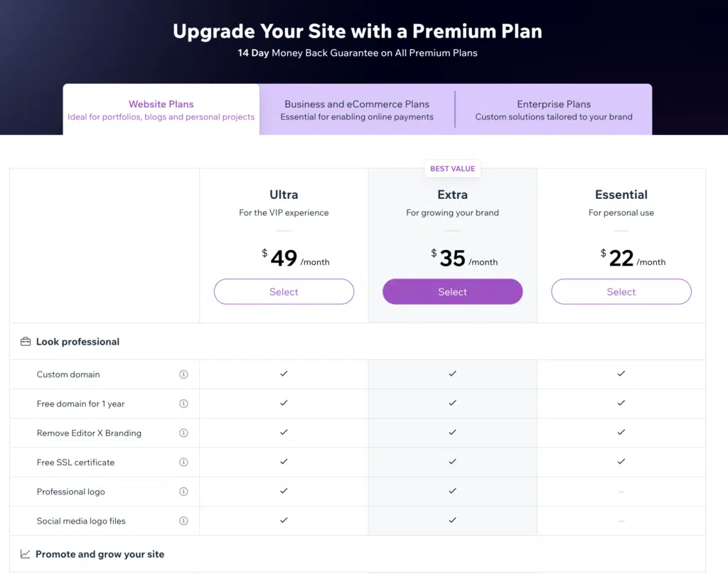728x574 pixels.
Task: Click Extra checkmark for Professional logo
Action: pos(452,490)
